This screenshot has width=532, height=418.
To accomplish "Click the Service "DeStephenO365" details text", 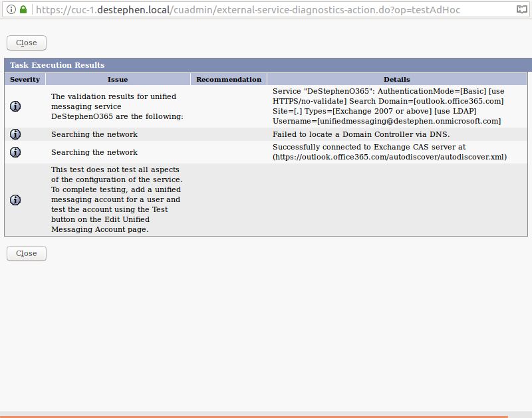I will [x=388, y=106].
